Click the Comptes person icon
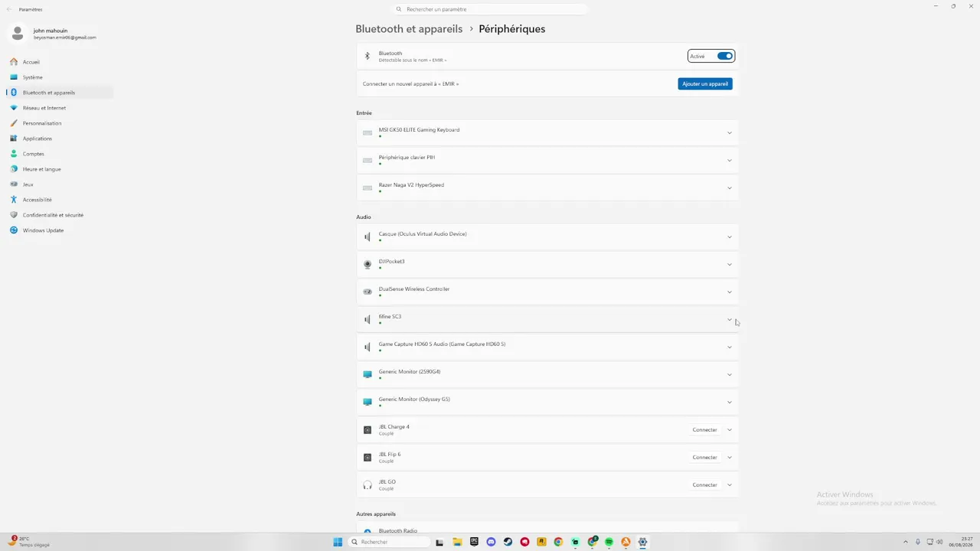 coord(14,154)
